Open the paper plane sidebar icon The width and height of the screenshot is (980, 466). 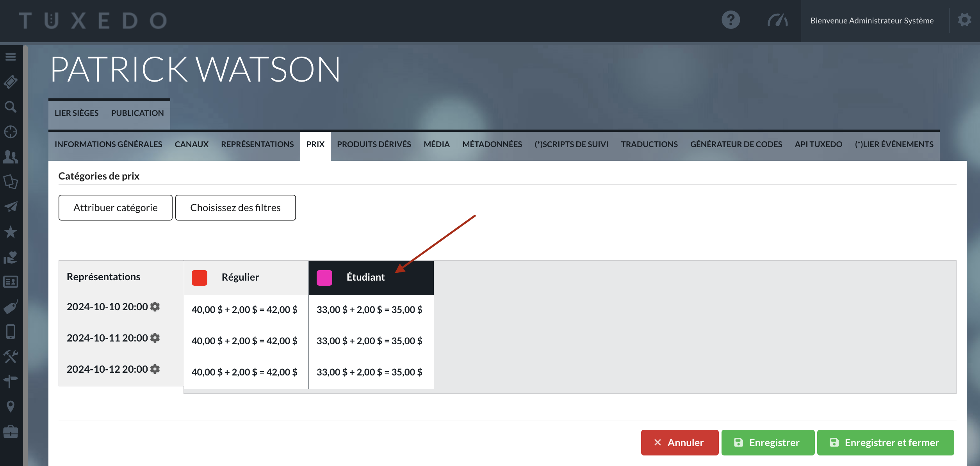tap(11, 206)
